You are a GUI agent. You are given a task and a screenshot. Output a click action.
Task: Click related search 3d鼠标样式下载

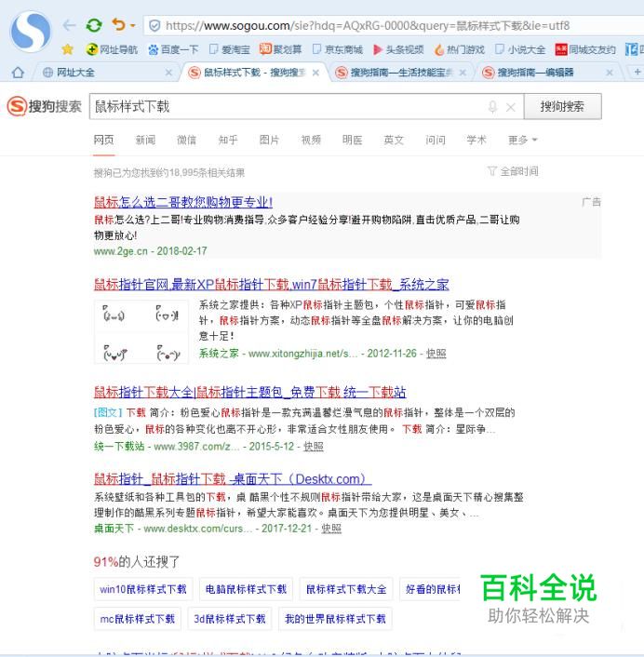click(x=230, y=619)
